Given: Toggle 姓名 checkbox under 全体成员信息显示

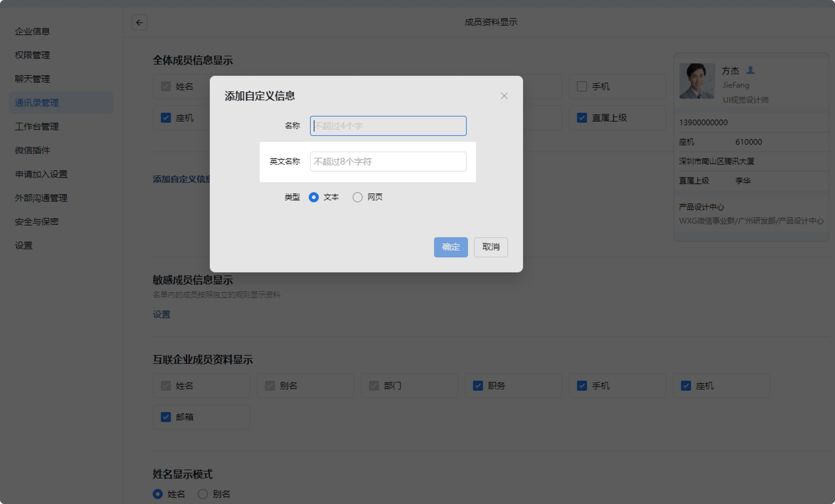Looking at the screenshot, I should tap(166, 86).
